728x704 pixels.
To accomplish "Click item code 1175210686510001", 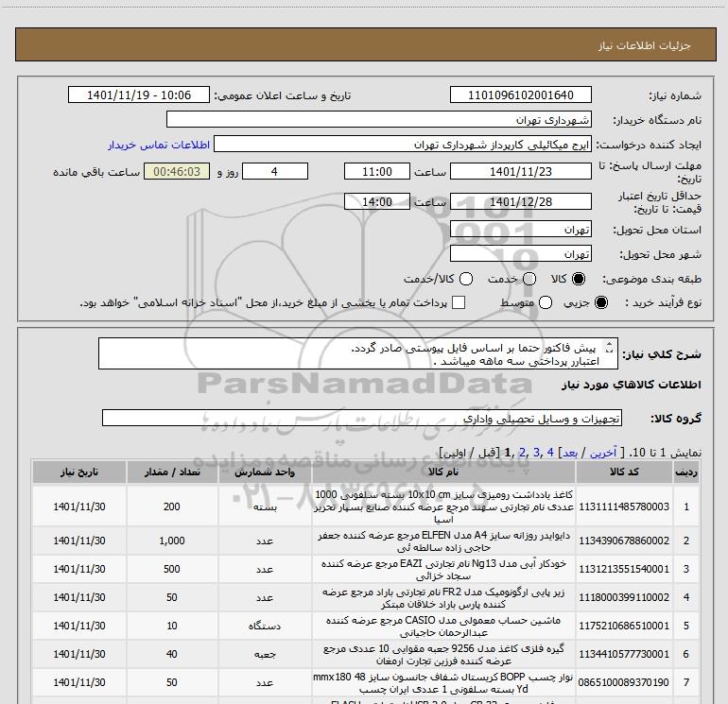I will pyautogui.click(x=624, y=626).
